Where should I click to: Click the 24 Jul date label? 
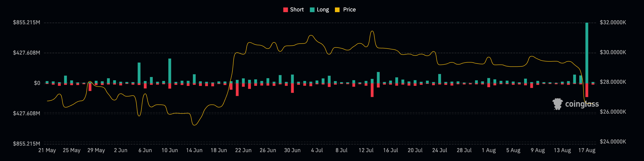click(439, 150)
